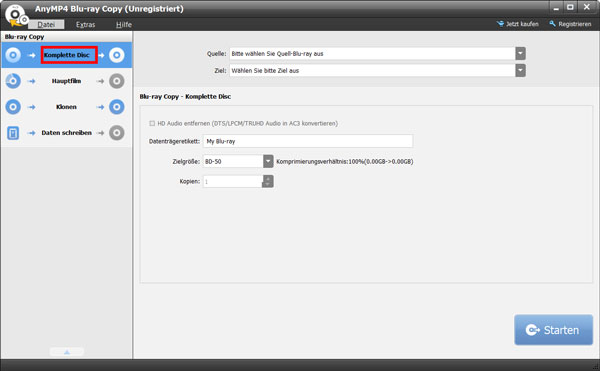The width and height of the screenshot is (600, 371).
Task: Click the shopping cart icon for Jetzt kaufen
Action: (500, 24)
